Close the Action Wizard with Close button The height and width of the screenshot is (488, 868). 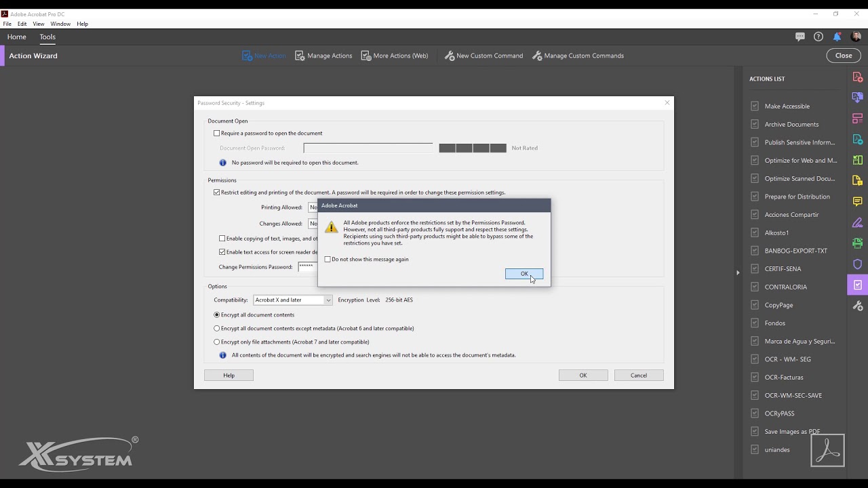tap(844, 56)
